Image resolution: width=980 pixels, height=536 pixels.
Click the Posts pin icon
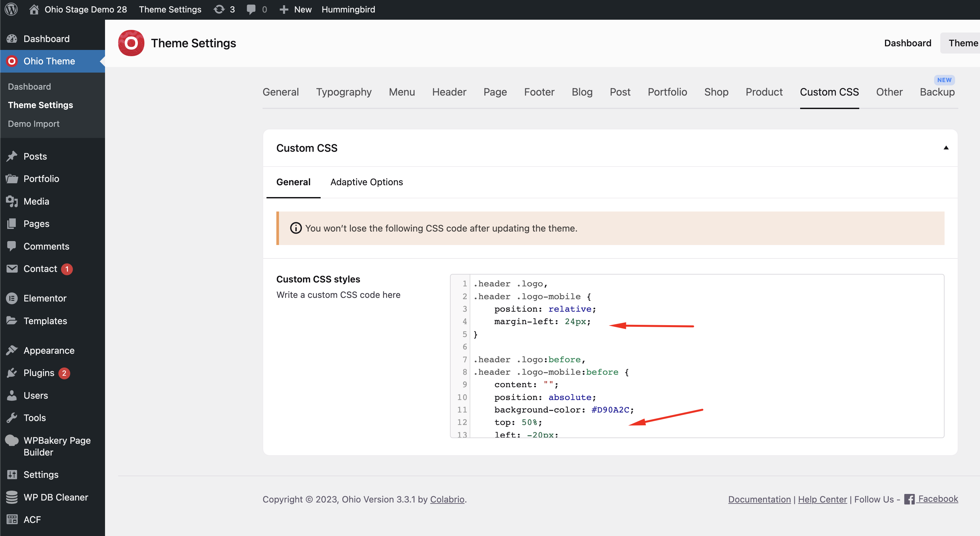pyautogui.click(x=12, y=156)
